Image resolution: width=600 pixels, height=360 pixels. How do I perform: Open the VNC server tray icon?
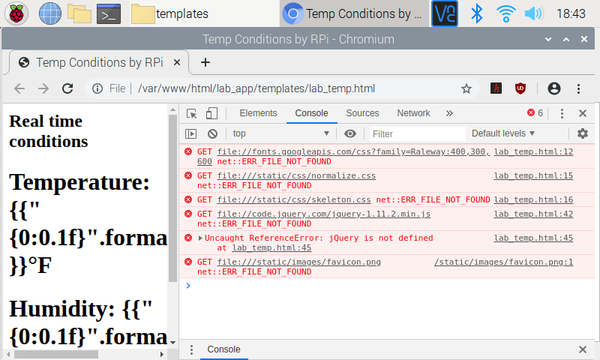coord(444,13)
